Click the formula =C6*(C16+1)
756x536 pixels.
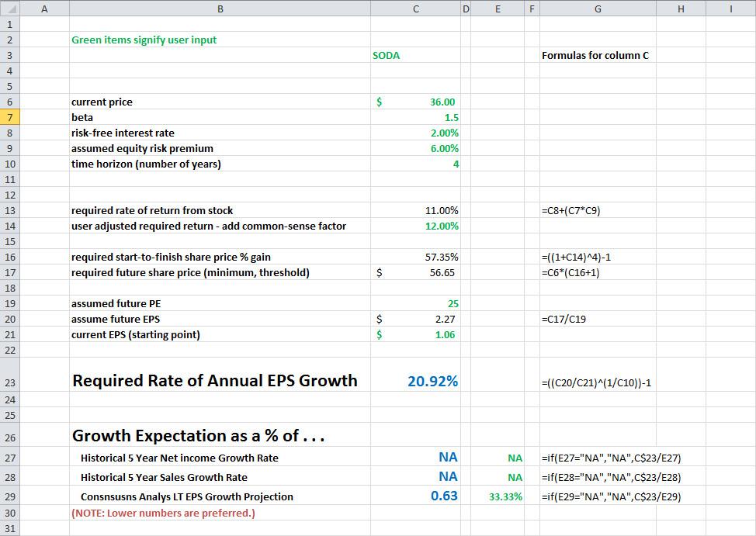pyautogui.click(x=570, y=272)
